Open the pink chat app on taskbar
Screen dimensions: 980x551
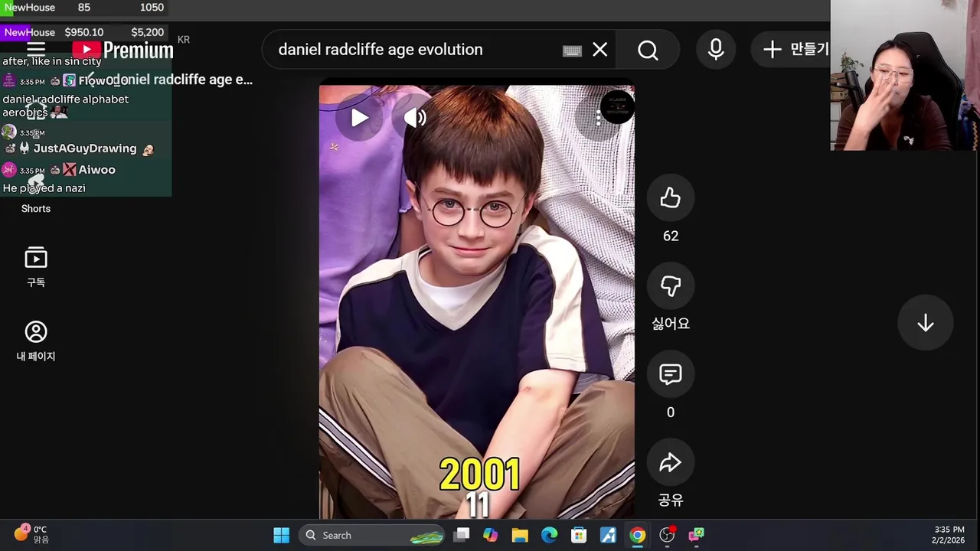[696, 536]
